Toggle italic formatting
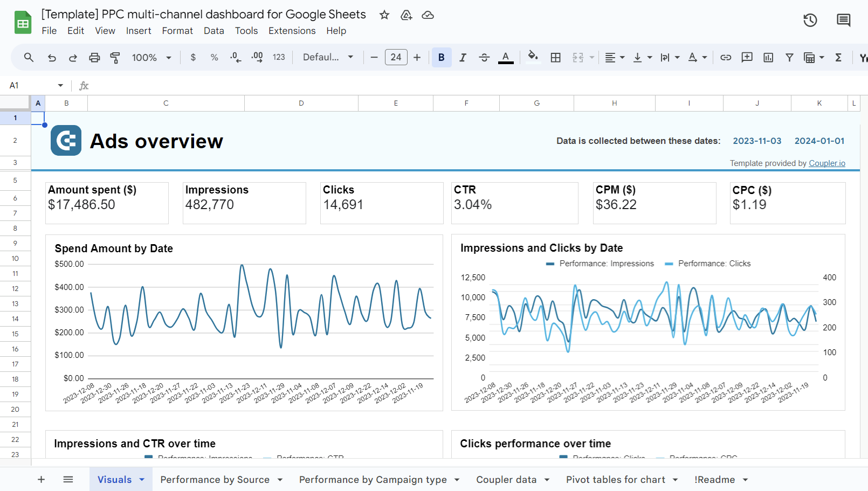The width and height of the screenshot is (868, 491). tap(463, 58)
